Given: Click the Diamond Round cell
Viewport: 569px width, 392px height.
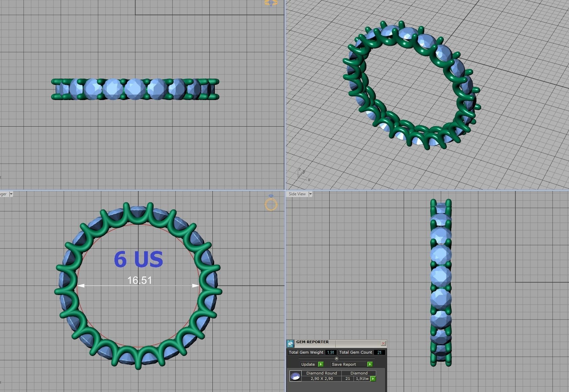Looking at the screenshot, I should coord(322,373).
